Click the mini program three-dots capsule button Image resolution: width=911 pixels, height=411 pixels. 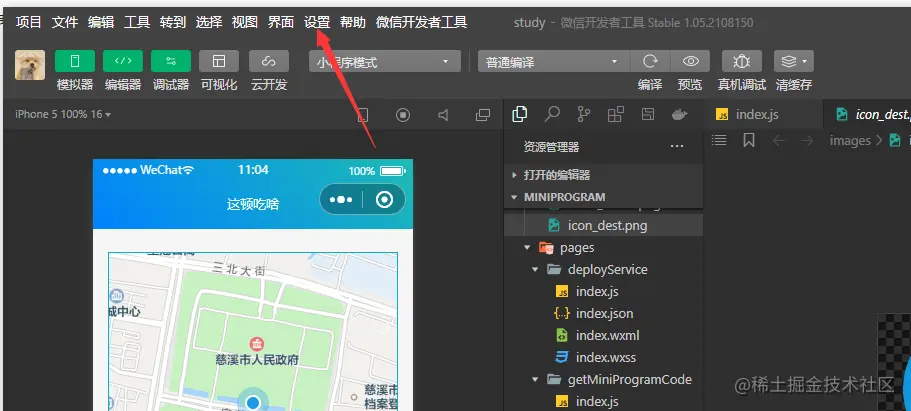(341, 199)
